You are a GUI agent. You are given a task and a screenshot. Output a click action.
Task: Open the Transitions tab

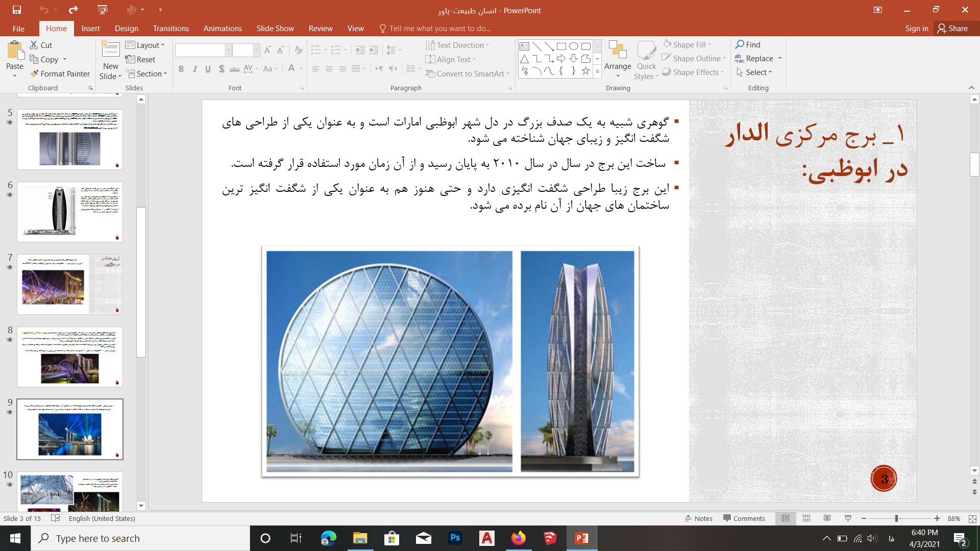coord(170,29)
